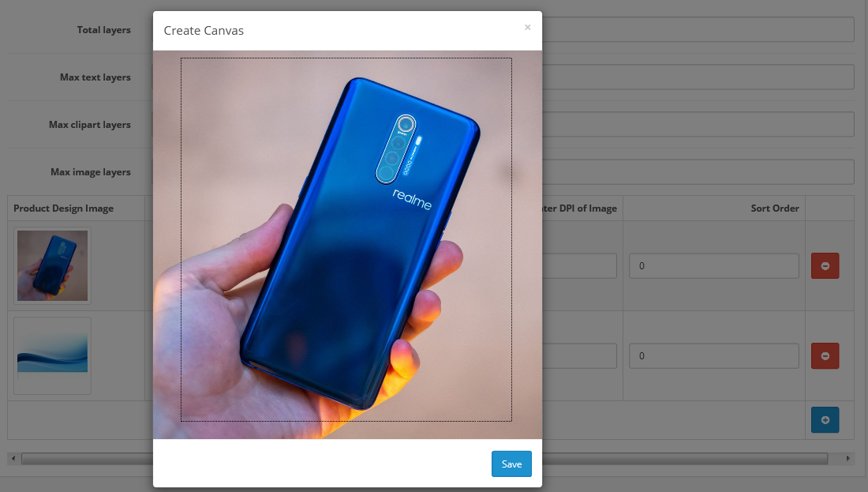Edit sort order for the wave image row
Image resolution: width=868 pixels, height=492 pixels.
(714, 355)
